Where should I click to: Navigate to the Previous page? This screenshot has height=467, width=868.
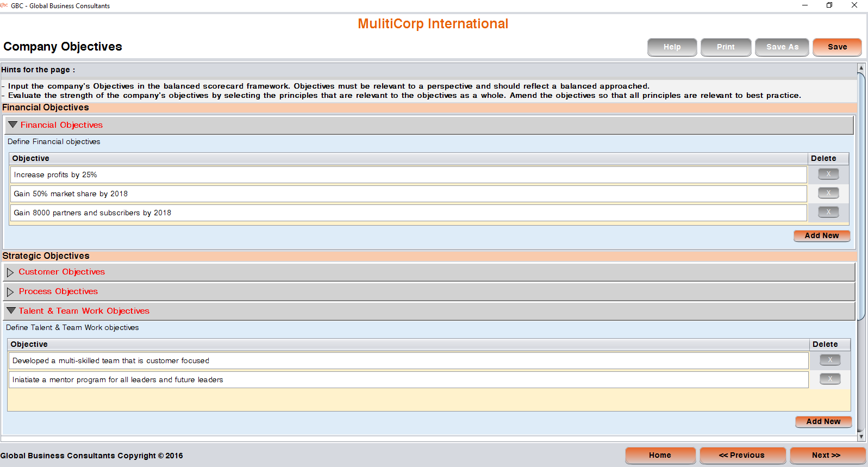742,456
